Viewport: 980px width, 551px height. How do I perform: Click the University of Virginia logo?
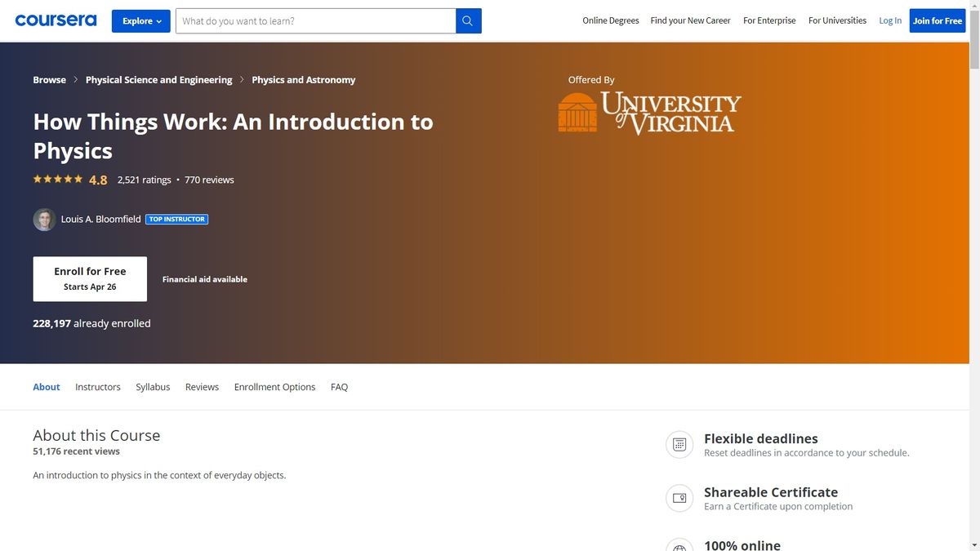point(648,110)
